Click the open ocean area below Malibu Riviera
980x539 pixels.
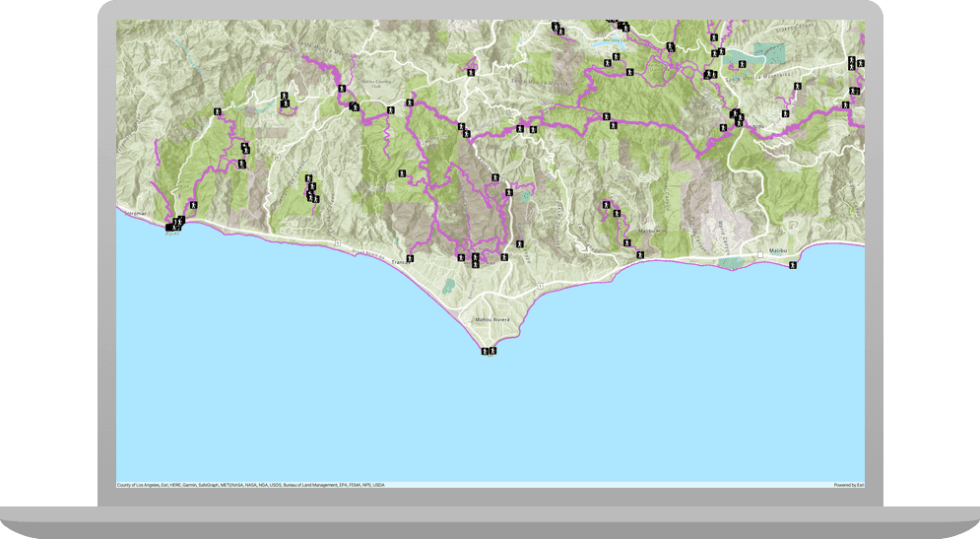pos(492,414)
